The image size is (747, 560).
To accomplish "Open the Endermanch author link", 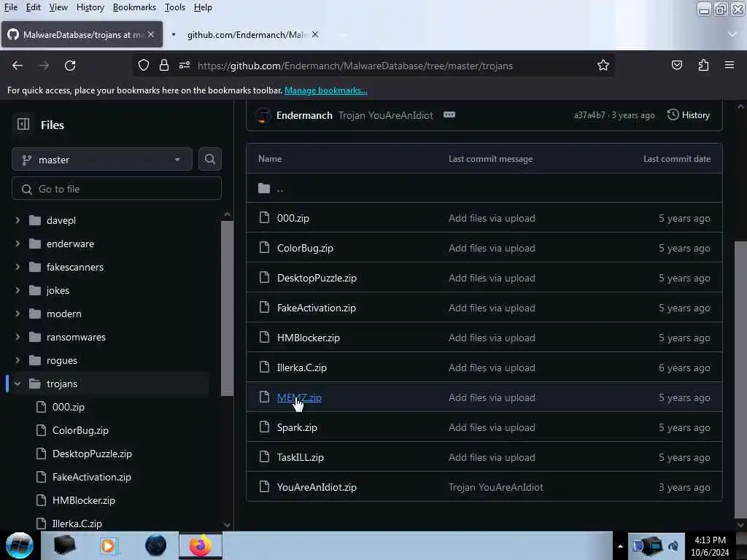I will (x=304, y=115).
